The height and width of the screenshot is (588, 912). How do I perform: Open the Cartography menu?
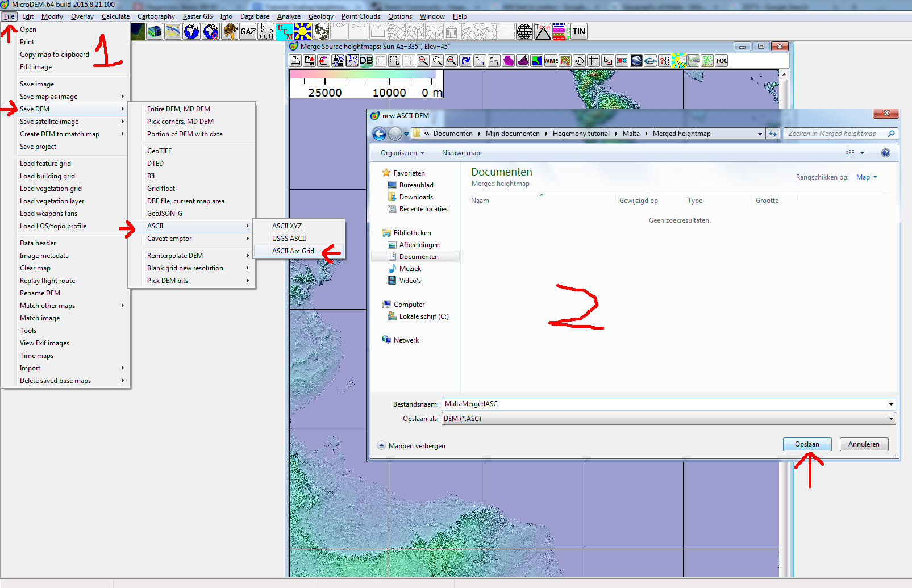[156, 16]
